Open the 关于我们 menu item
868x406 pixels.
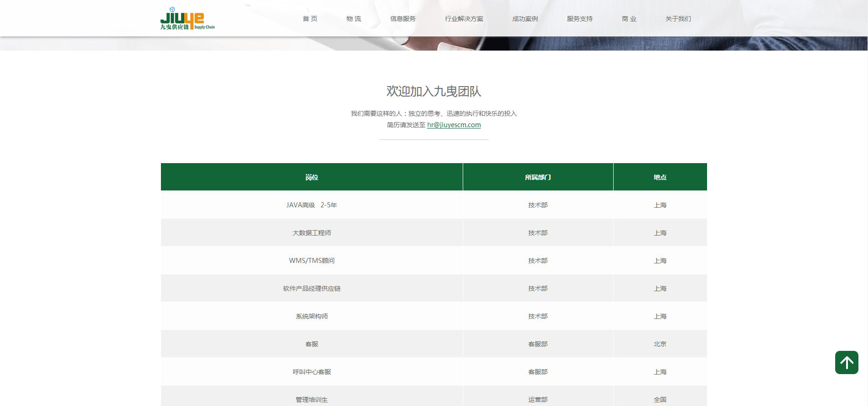[x=678, y=19]
